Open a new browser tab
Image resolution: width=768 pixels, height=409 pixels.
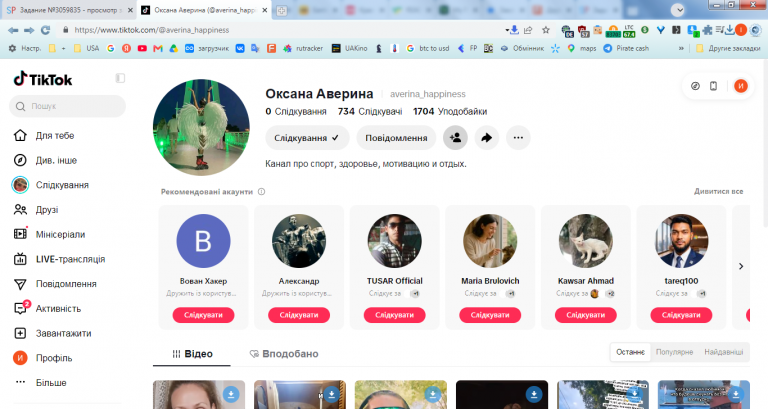point(282,11)
